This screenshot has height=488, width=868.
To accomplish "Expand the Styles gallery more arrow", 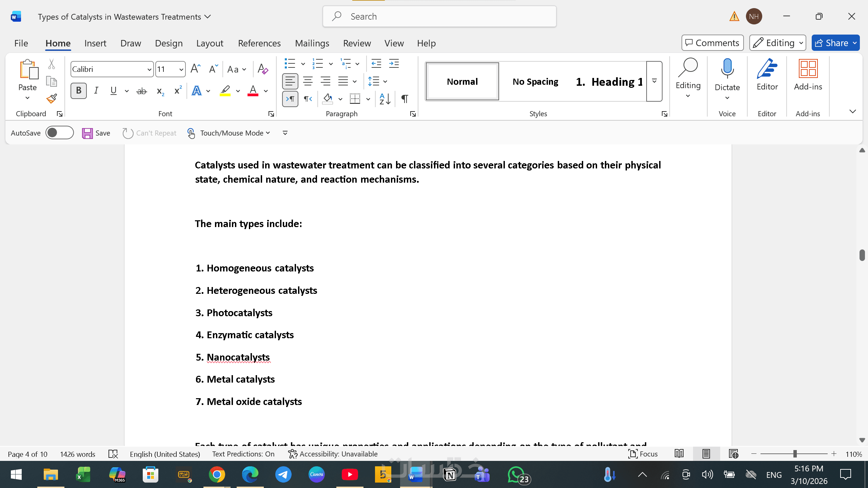I will (x=654, y=81).
